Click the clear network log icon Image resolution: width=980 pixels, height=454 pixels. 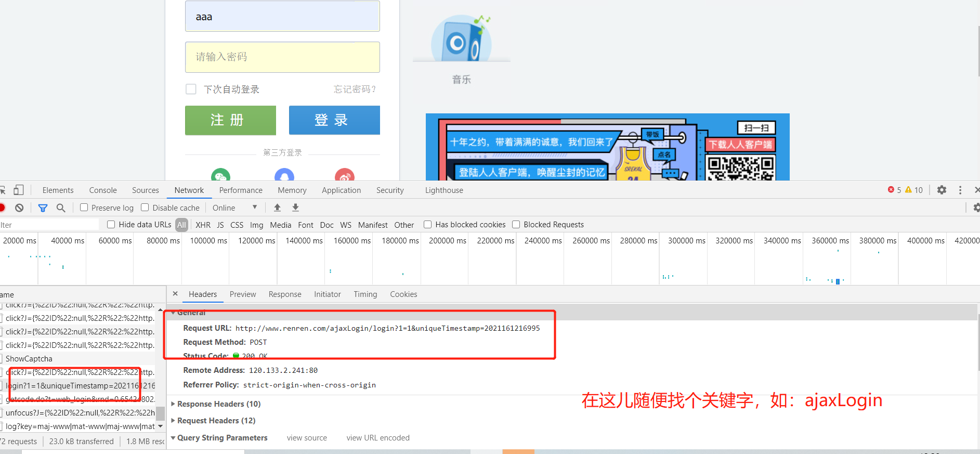pos(19,207)
